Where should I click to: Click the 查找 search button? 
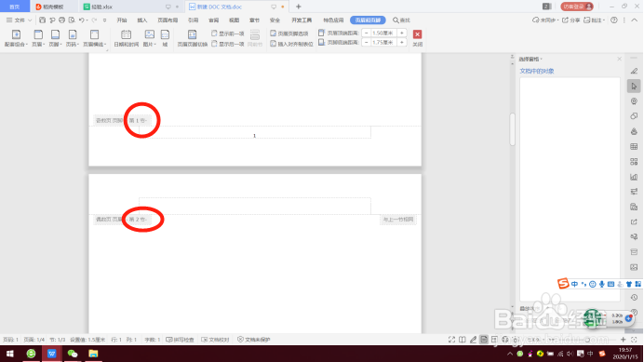pos(402,20)
